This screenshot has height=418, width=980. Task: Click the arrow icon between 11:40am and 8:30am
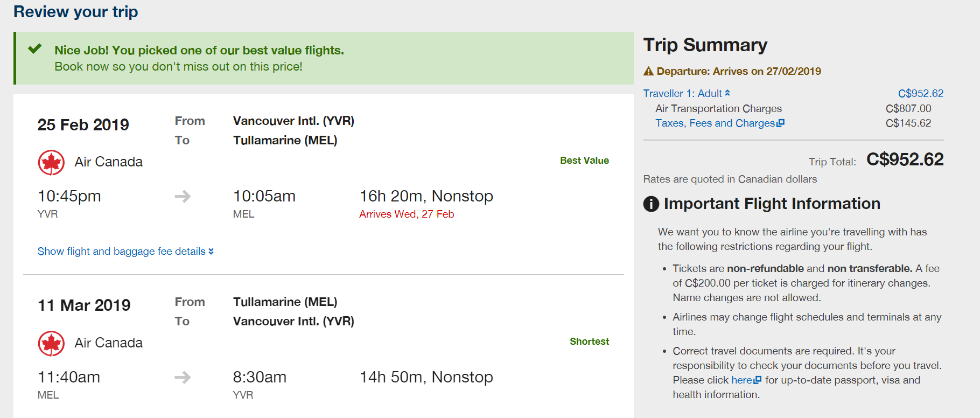coord(183,377)
